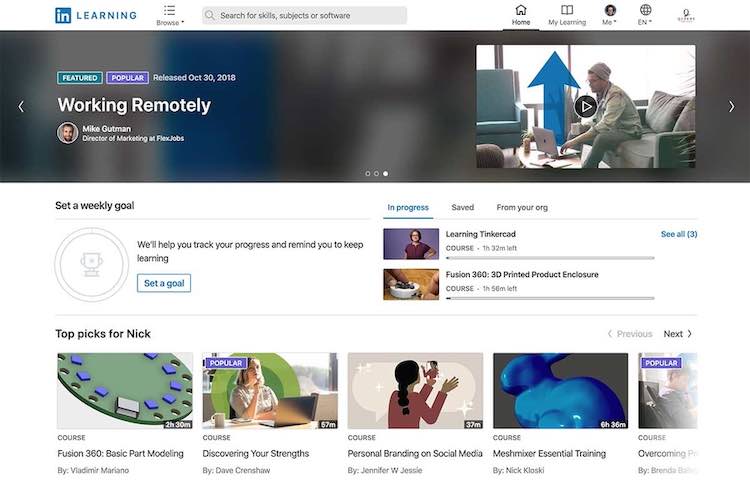The image size is (750, 500).
Task: Open Discovering Your Strengths thumbnail
Action: click(270, 390)
